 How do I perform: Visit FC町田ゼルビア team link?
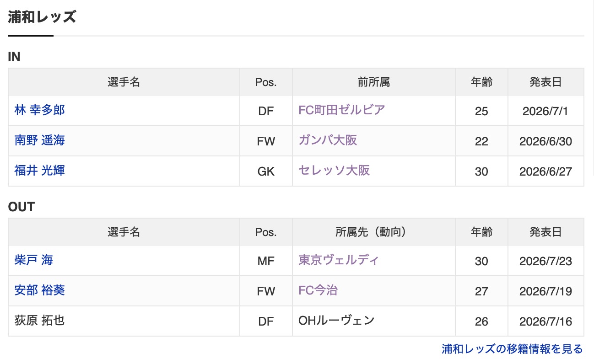(342, 110)
